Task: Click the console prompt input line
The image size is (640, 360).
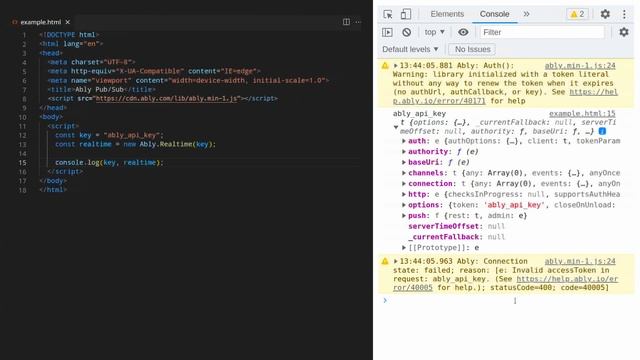Action: (506, 301)
